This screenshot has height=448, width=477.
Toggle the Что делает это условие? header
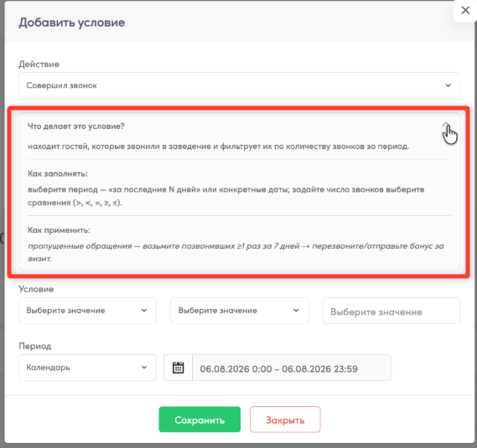76,126
